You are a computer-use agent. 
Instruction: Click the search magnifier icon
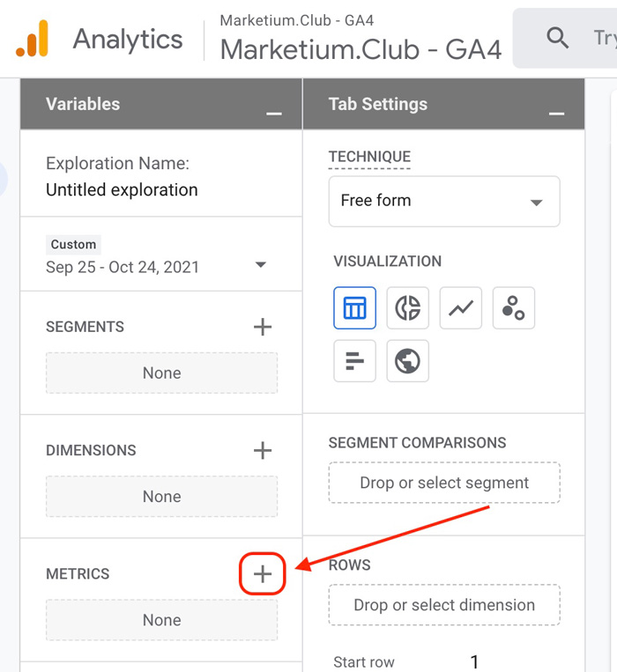[x=557, y=38]
